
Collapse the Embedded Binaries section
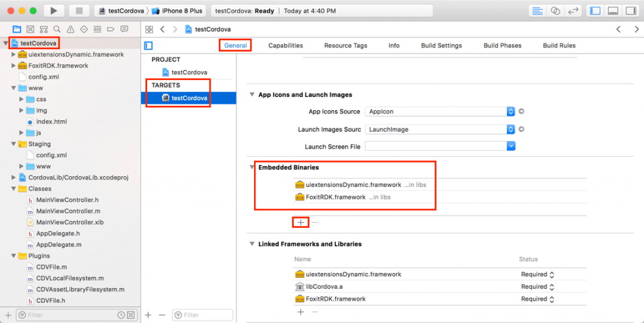pos(252,167)
